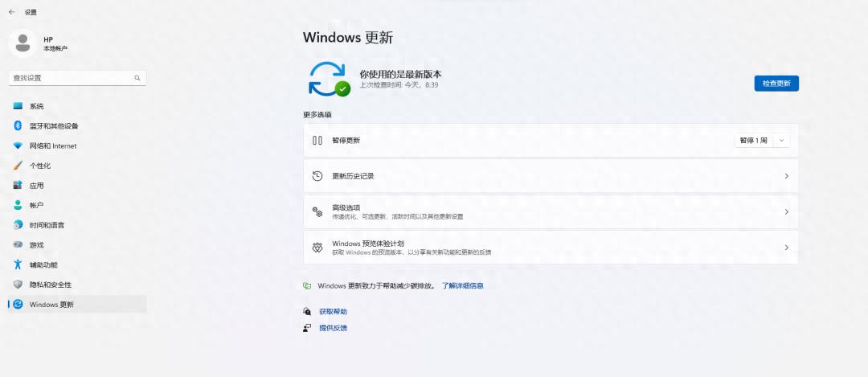868x377 pixels.
Task: Select the 系统 monitor icon
Action: tap(18, 106)
